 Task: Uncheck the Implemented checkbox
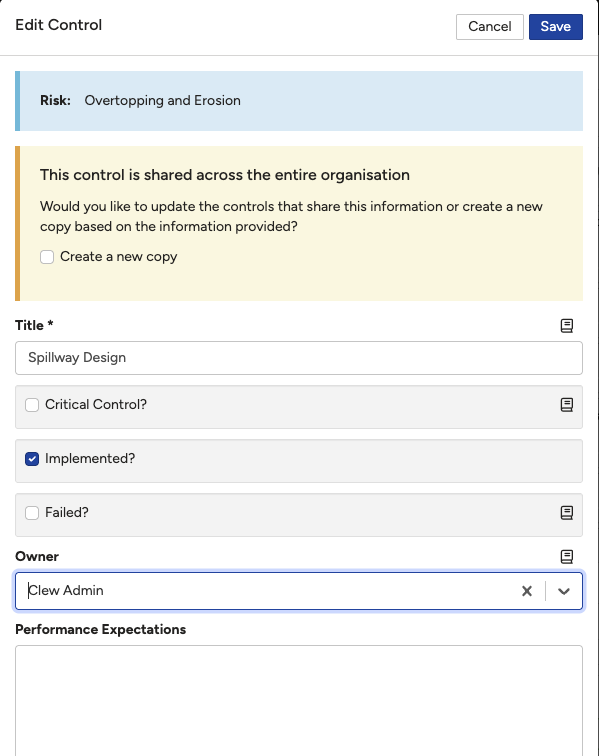32,459
